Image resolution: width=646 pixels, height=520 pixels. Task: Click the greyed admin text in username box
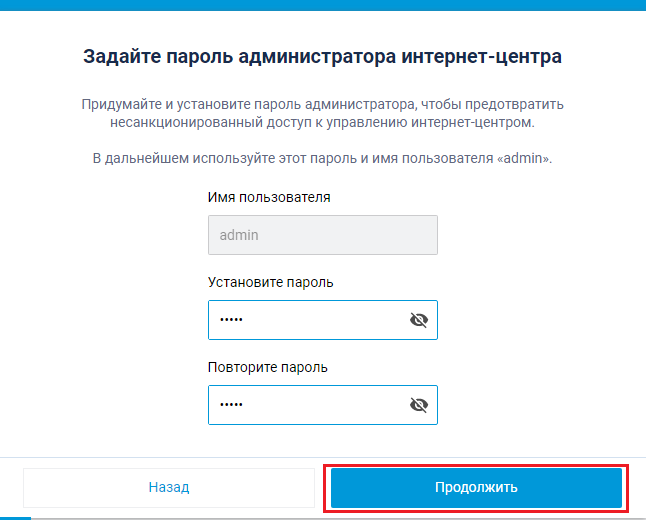click(x=239, y=235)
